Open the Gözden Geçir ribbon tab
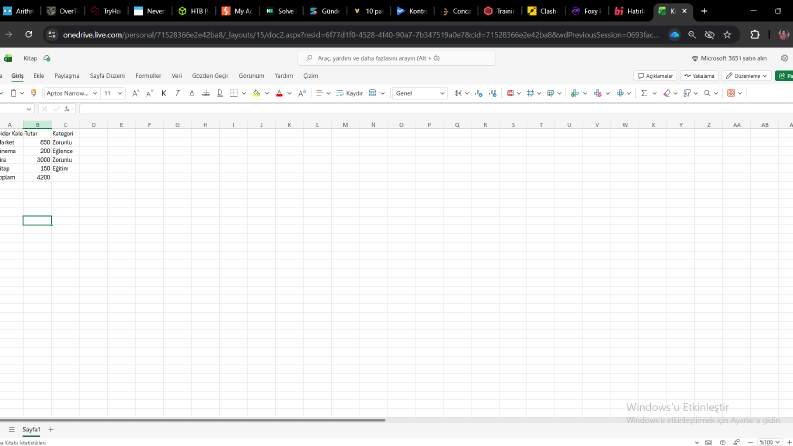 (x=210, y=75)
